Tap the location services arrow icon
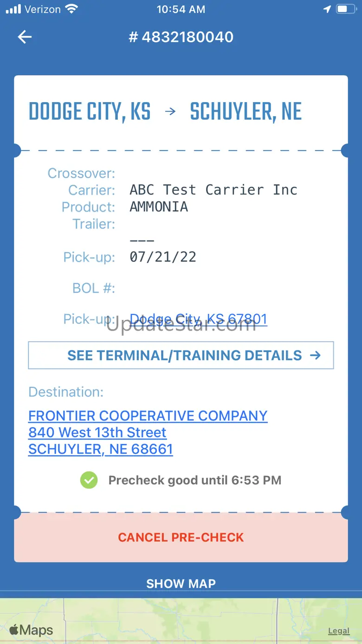362x644 pixels. point(327,9)
